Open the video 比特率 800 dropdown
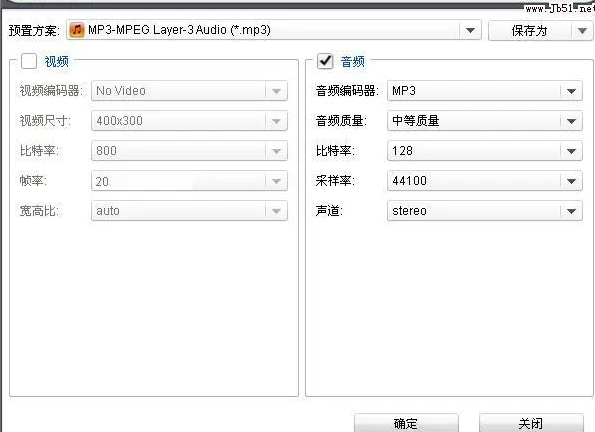Viewport: 595px width, 432px height. 189,151
